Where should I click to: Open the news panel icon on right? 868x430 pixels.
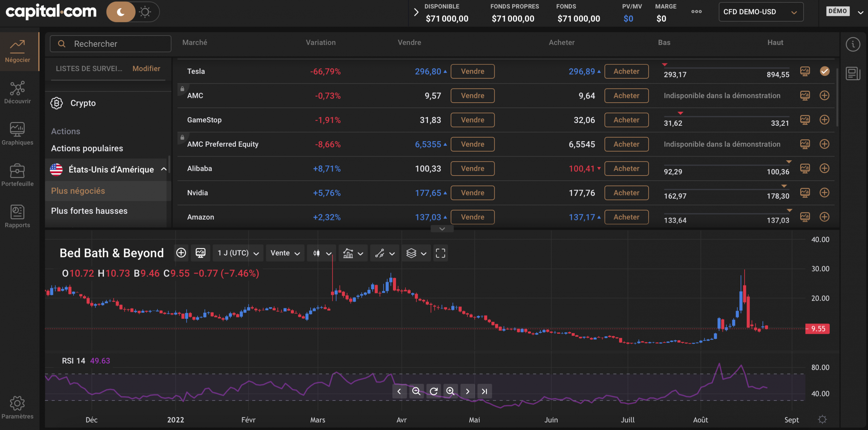pyautogui.click(x=853, y=73)
